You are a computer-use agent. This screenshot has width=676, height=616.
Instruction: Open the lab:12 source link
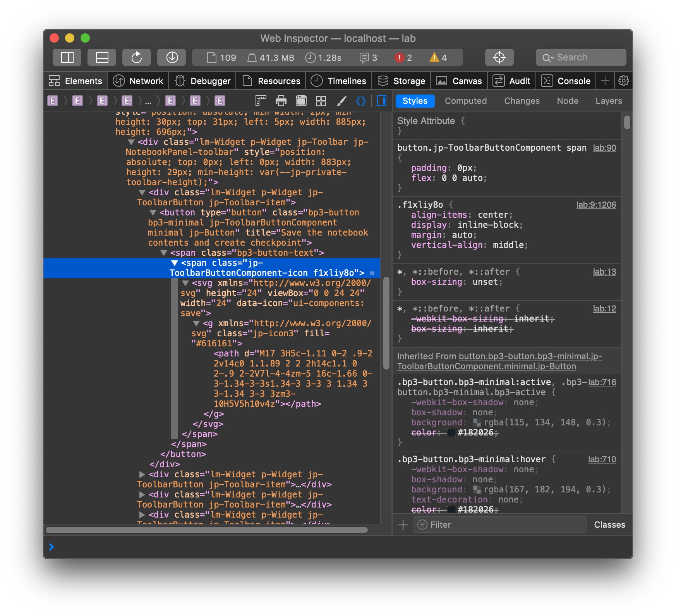tap(604, 309)
